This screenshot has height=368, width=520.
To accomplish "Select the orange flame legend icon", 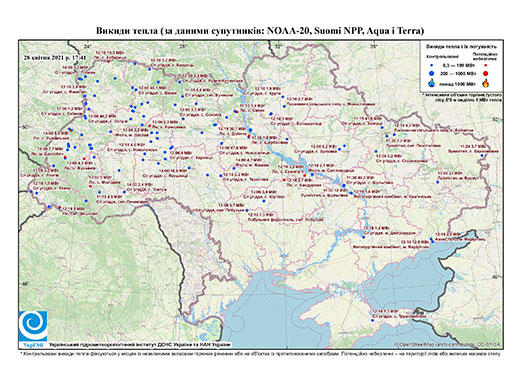I will coord(486,83).
